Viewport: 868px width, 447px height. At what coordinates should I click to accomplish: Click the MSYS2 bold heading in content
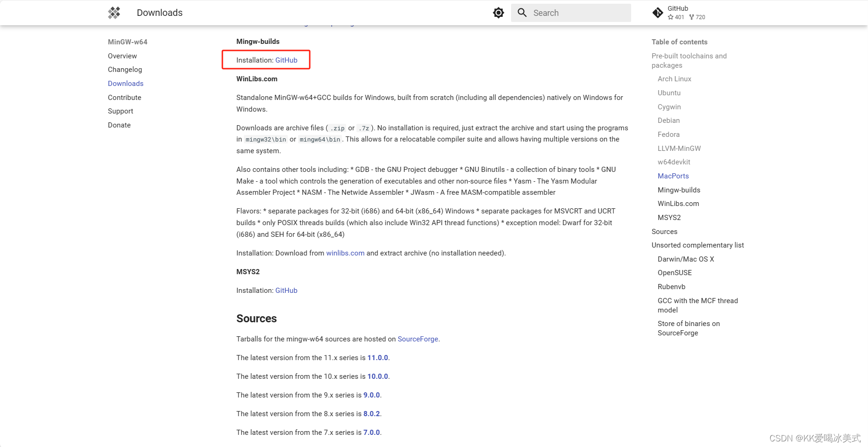248,271
